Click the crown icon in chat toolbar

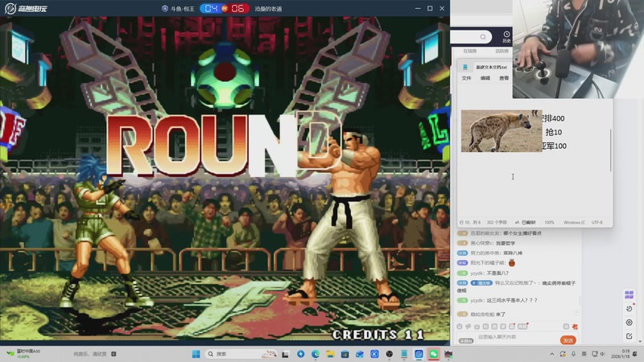coord(477,327)
